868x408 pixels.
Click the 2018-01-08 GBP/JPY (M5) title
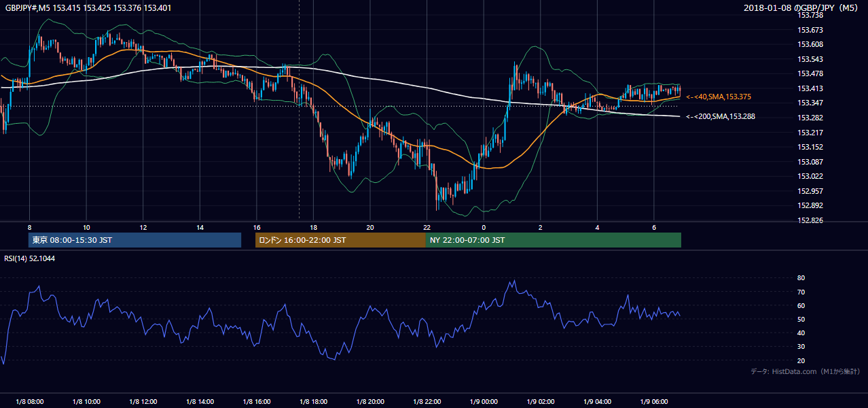pyautogui.click(x=802, y=8)
